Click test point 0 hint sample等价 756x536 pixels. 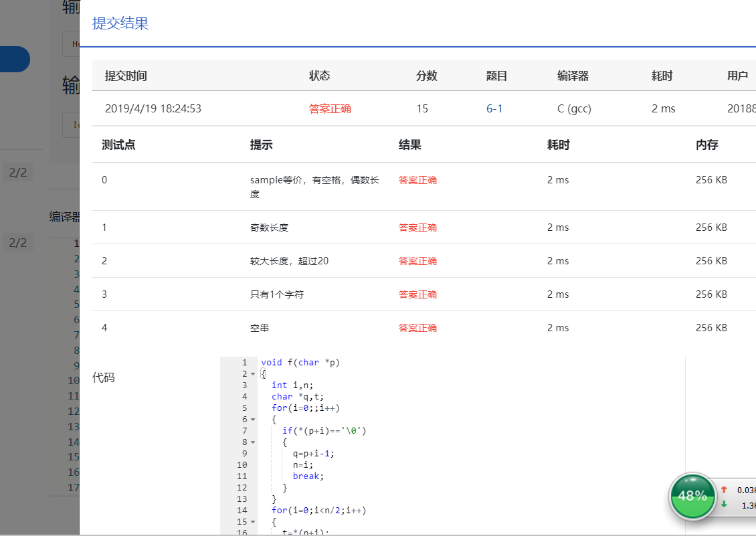point(315,187)
